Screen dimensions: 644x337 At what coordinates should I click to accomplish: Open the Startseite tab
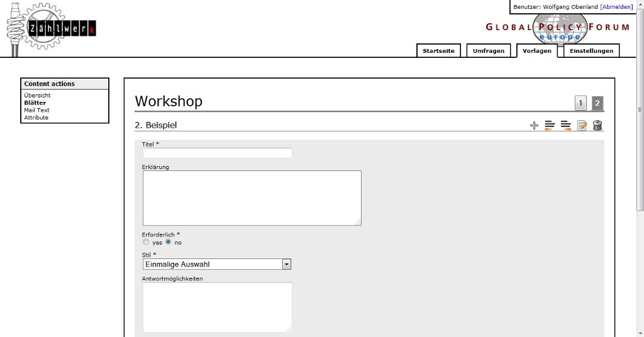[438, 51]
